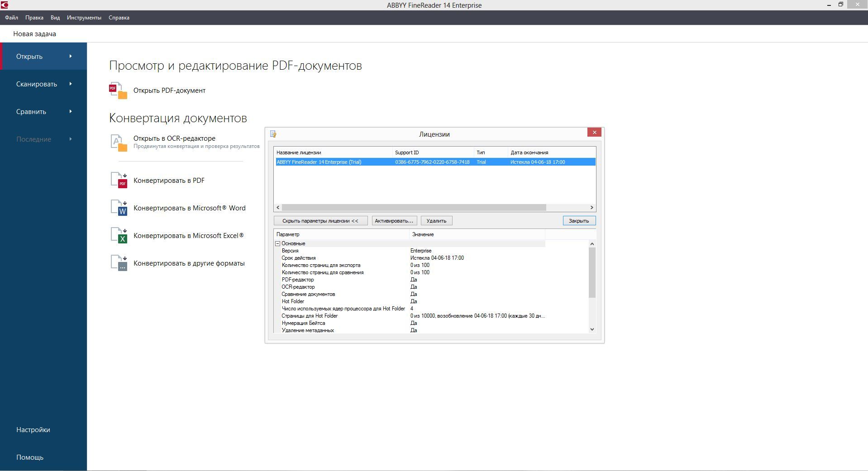Click the Convert to other formats icon
Viewport: 868px width, 471px height.
click(119, 263)
